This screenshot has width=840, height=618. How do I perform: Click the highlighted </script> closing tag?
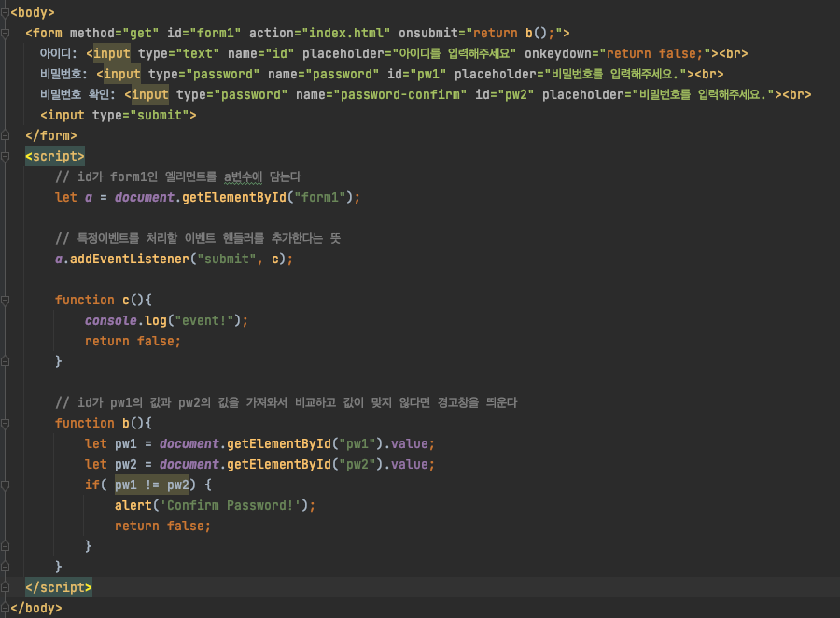(x=59, y=587)
